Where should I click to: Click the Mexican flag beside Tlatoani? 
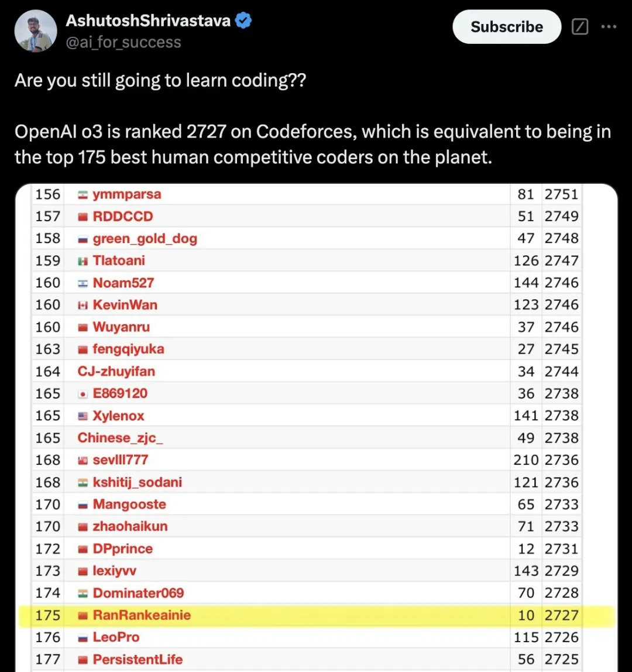coord(83,260)
